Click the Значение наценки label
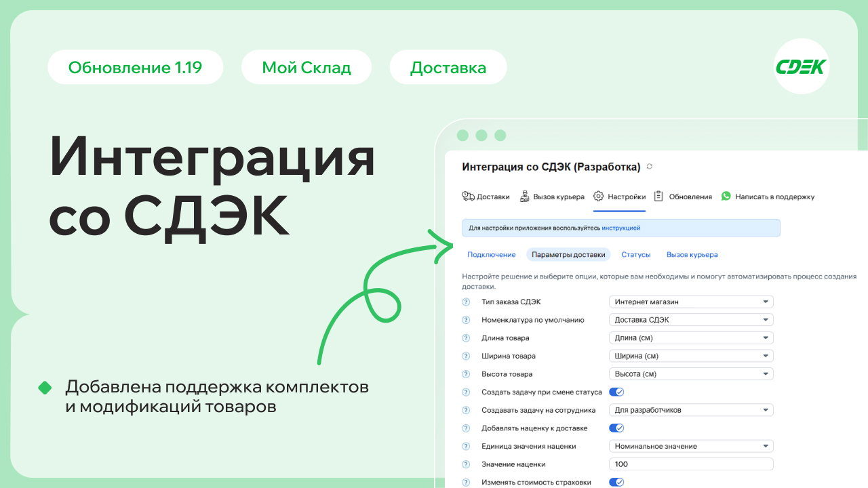Image resolution: width=868 pixels, height=488 pixels. click(x=513, y=464)
